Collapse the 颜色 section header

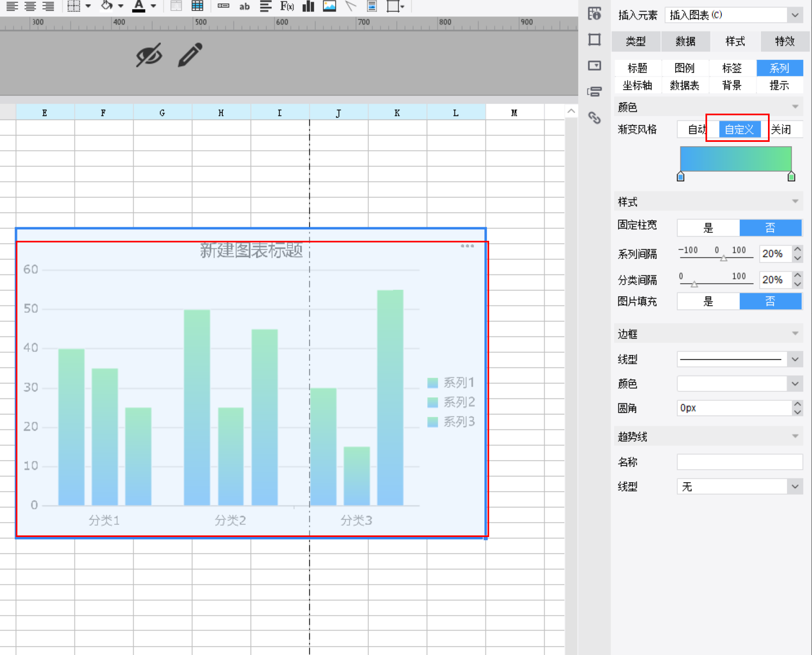tap(709, 107)
